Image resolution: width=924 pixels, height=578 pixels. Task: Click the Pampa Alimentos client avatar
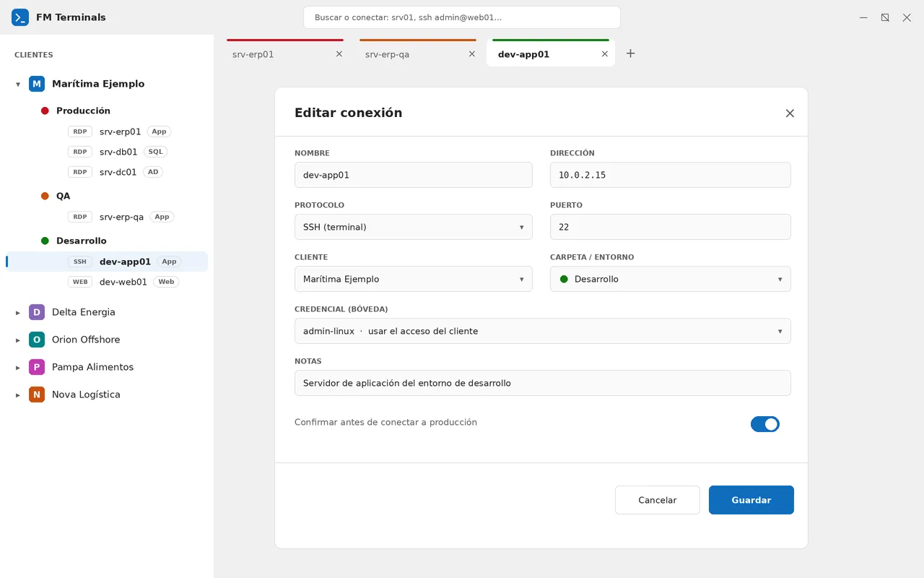37,367
